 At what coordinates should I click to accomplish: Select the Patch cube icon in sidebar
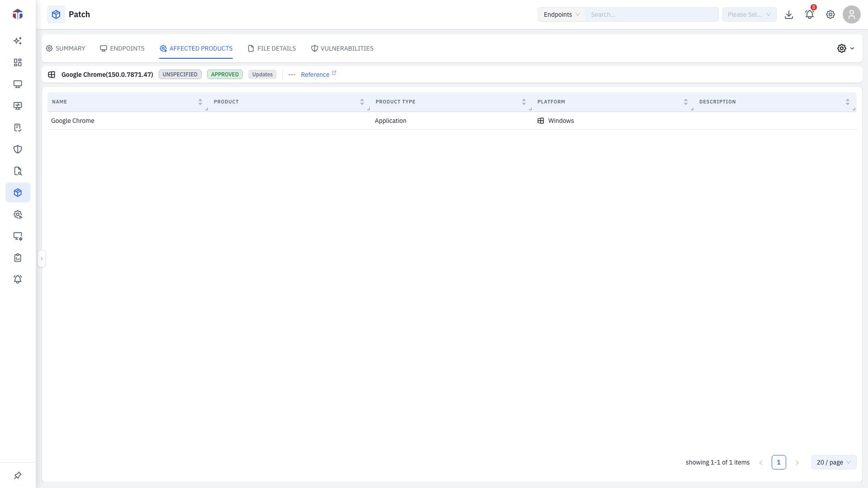tap(18, 192)
